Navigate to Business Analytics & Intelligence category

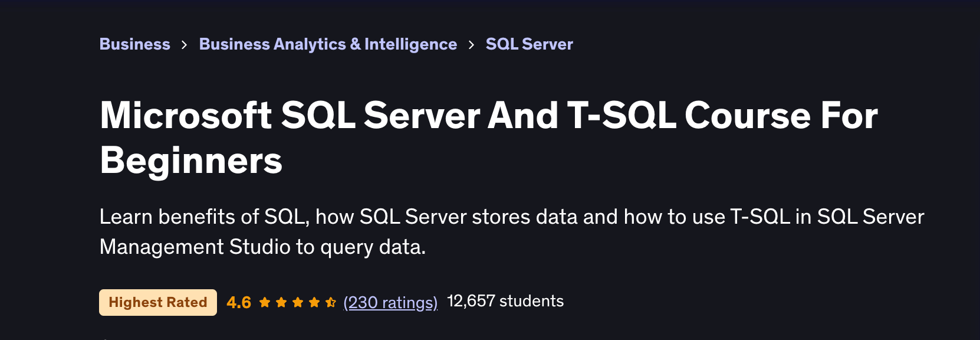[328, 44]
